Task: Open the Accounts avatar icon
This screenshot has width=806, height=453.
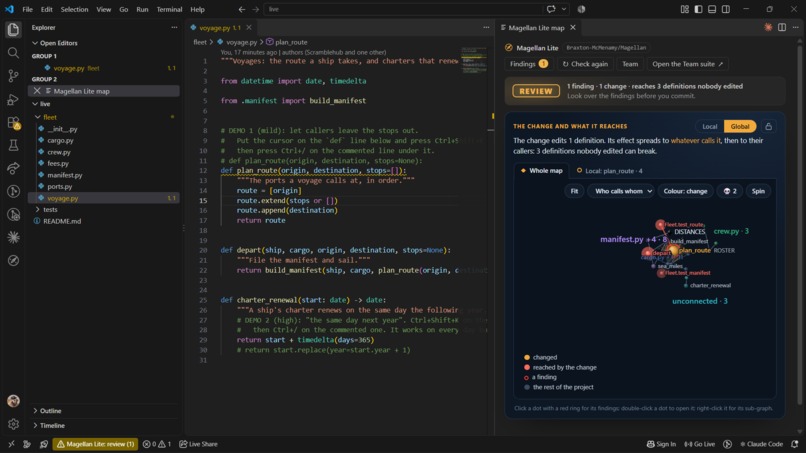Action: (13, 401)
